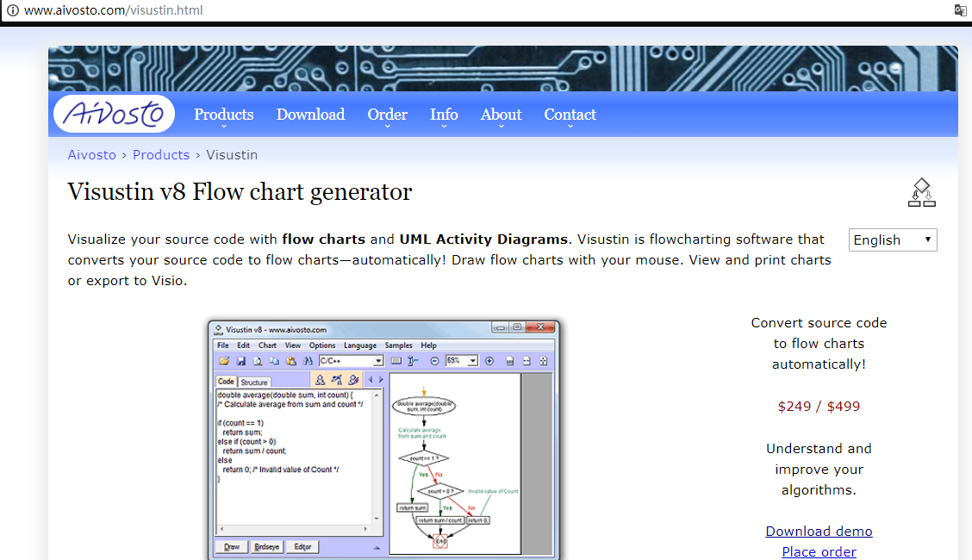Screen dimensions: 972x560
Task: Click Save disk icon in Visustin toolbar
Action: point(241,361)
